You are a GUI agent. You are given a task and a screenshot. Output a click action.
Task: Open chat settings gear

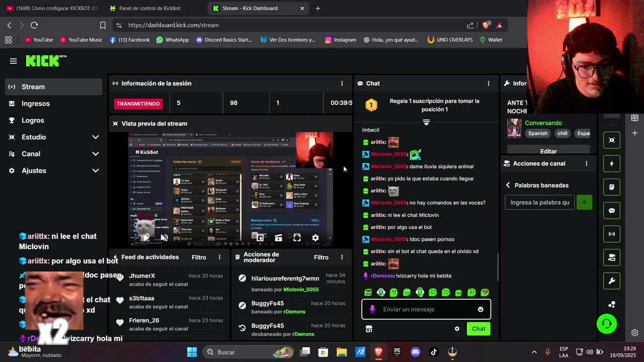point(457,329)
